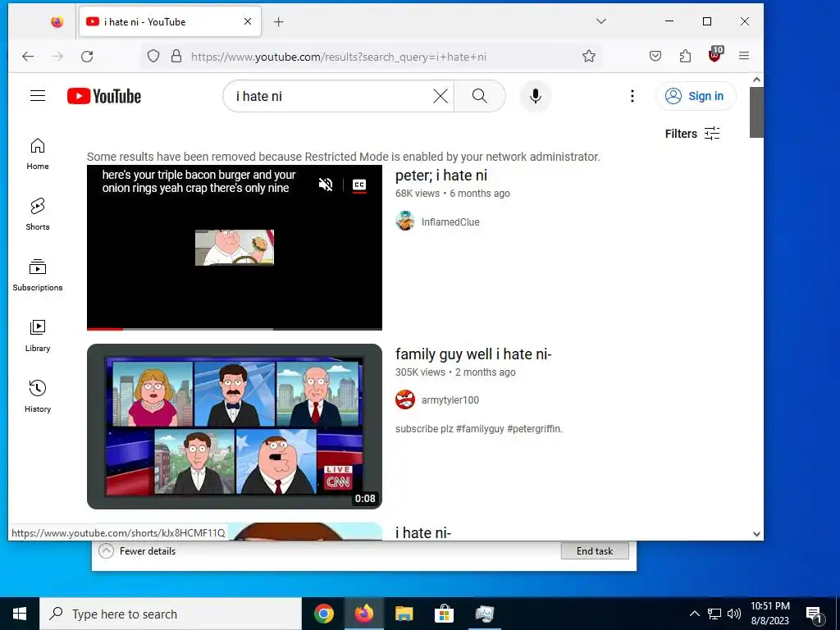Open History in the sidebar
Image resolution: width=840 pixels, height=630 pixels.
pyautogui.click(x=38, y=396)
